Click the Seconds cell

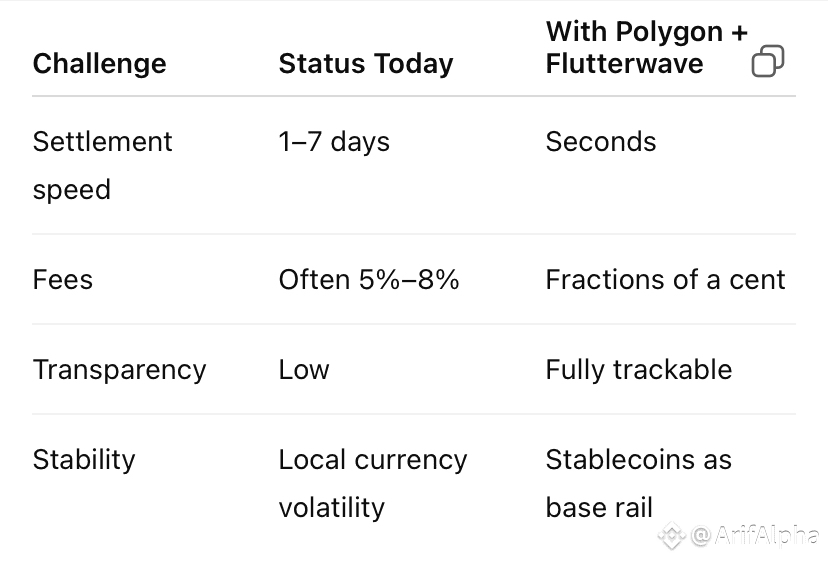pyautogui.click(x=601, y=142)
